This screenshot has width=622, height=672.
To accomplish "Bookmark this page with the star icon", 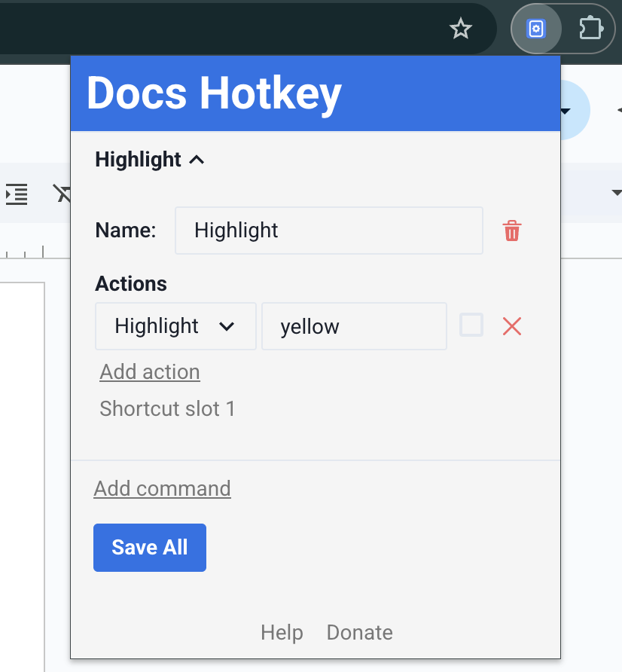I will (461, 29).
